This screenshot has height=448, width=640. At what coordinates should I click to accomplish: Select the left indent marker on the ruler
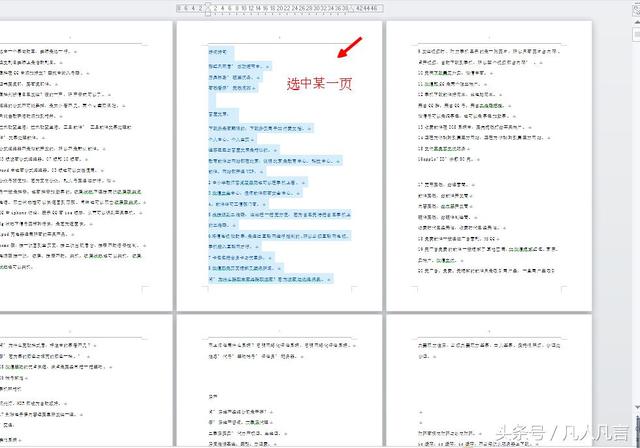coord(206,7)
